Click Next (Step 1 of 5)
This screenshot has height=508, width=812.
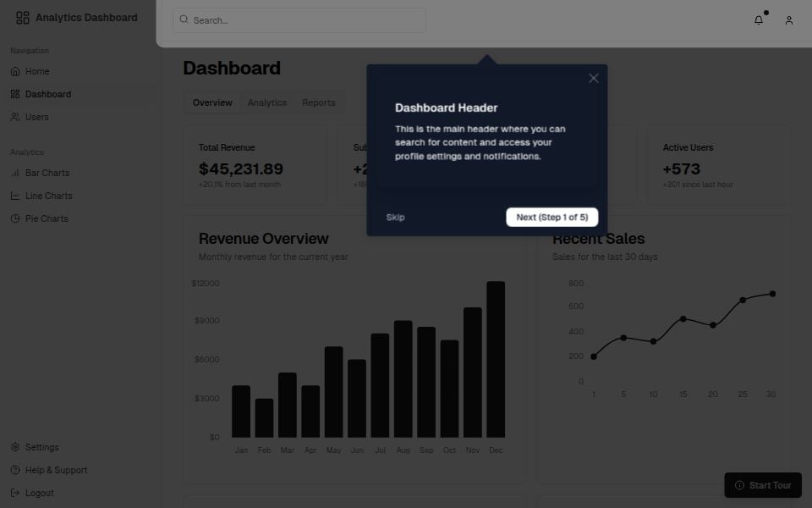tap(552, 217)
